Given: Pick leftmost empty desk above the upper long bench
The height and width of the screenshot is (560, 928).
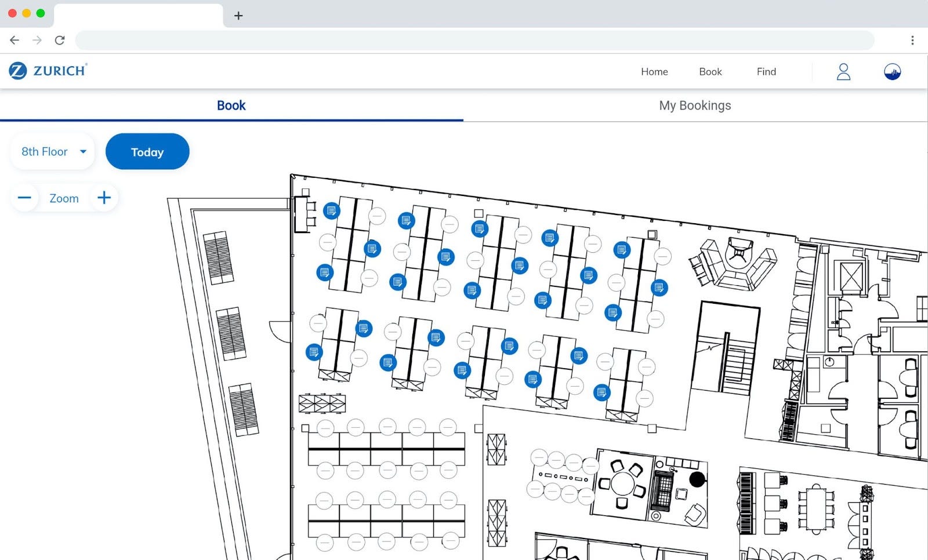Looking at the screenshot, I should click(x=325, y=428).
